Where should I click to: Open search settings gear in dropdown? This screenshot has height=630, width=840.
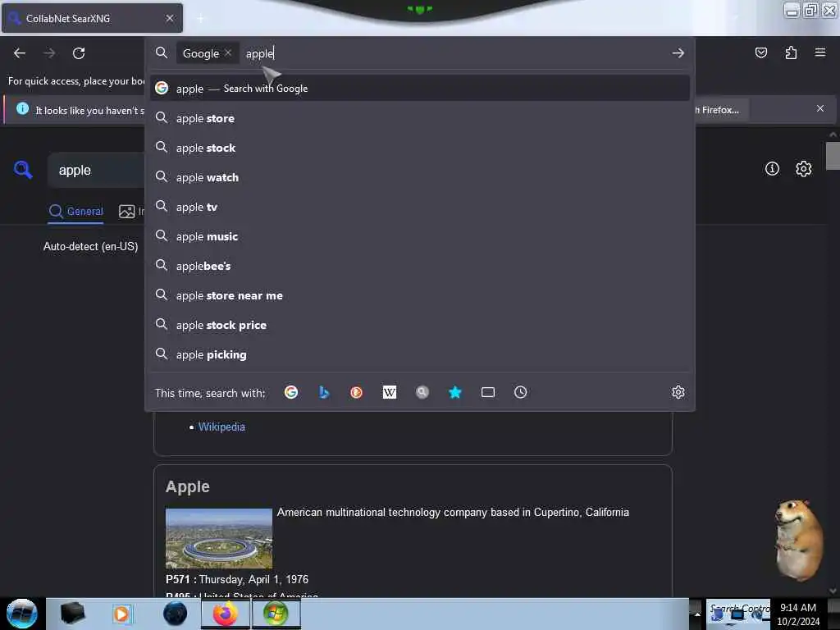(x=678, y=392)
